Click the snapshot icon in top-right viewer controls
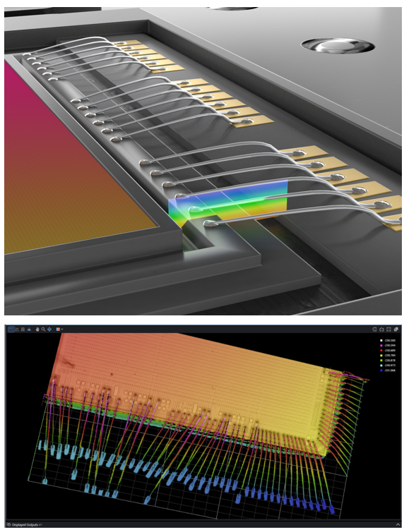Screen dimensions: 404x532 pyautogui.click(x=381, y=329)
